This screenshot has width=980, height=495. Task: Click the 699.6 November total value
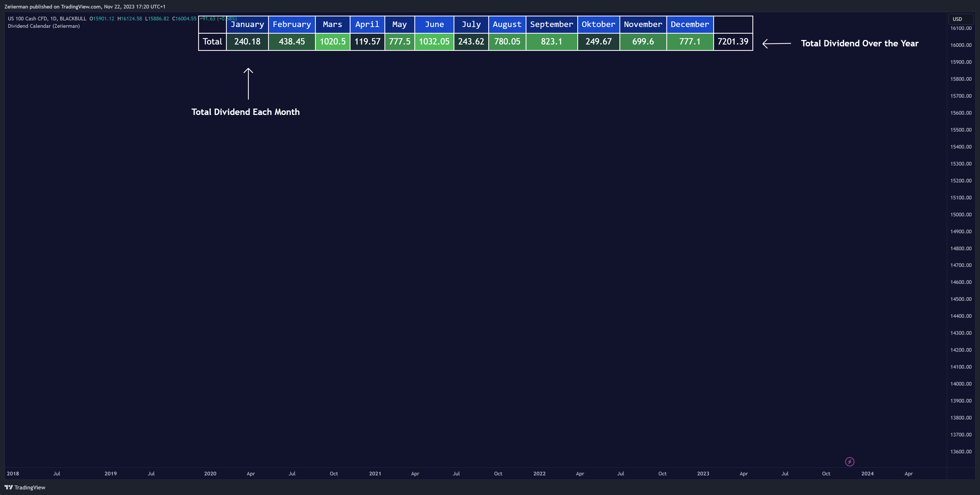(643, 41)
